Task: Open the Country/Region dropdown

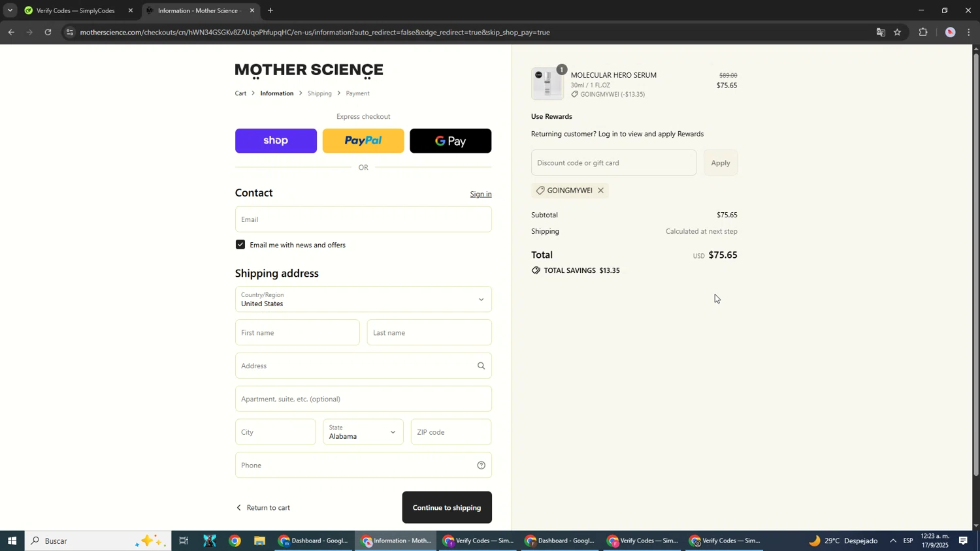Action: 363,299
